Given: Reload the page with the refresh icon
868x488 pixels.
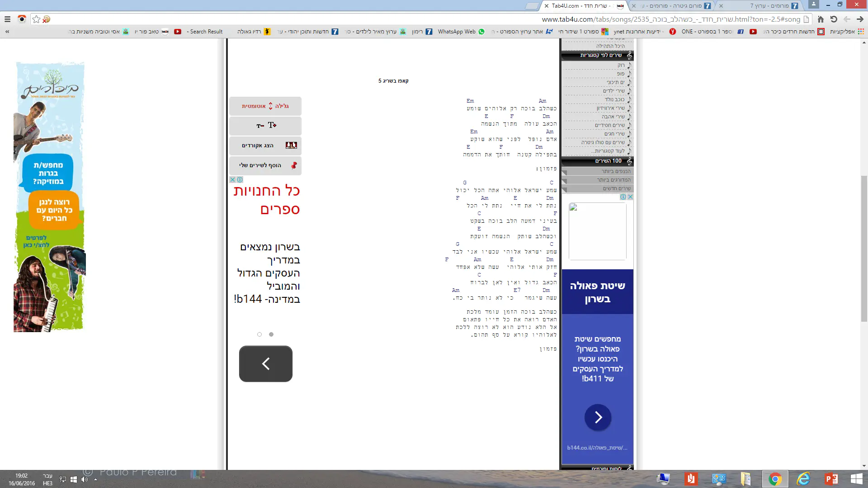Looking at the screenshot, I should (x=834, y=19).
